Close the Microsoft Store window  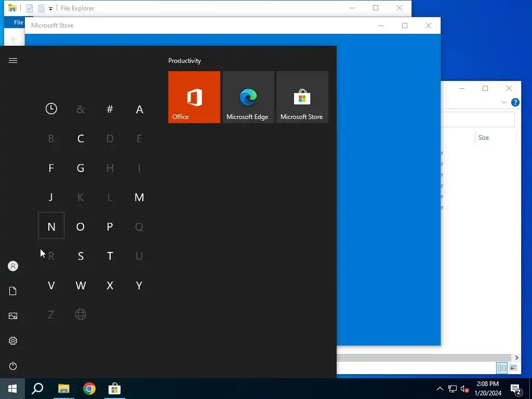429,25
